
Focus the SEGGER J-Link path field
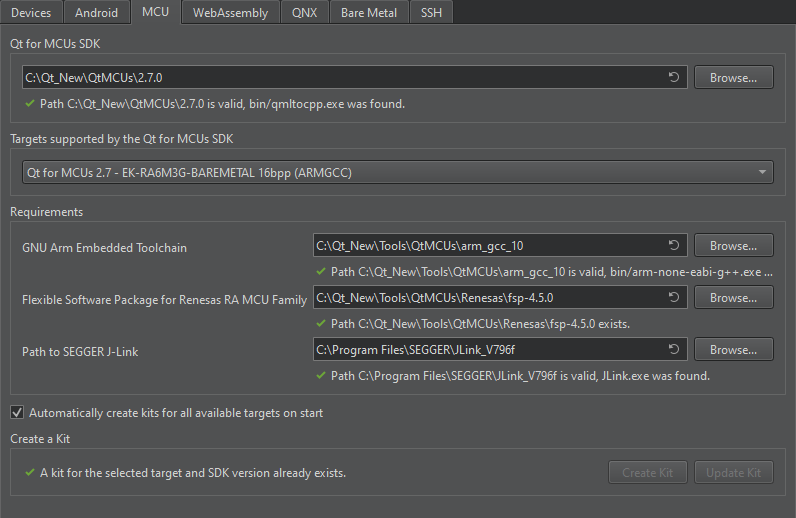click(485, 350)
